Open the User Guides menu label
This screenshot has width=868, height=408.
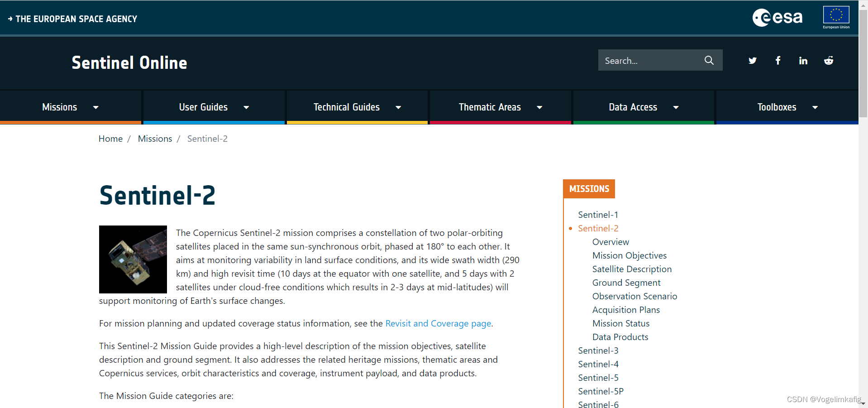point(203,107)
